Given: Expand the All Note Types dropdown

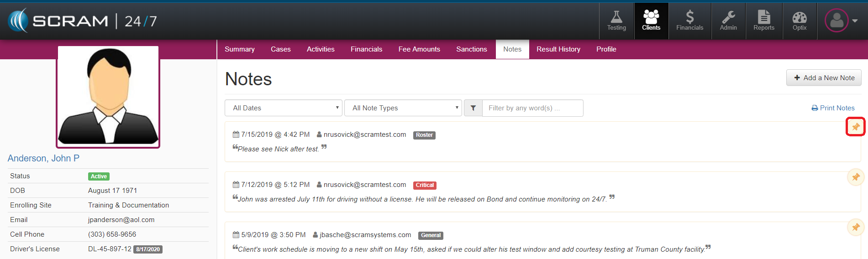Looking at the screenshot, I should [403, 108].
